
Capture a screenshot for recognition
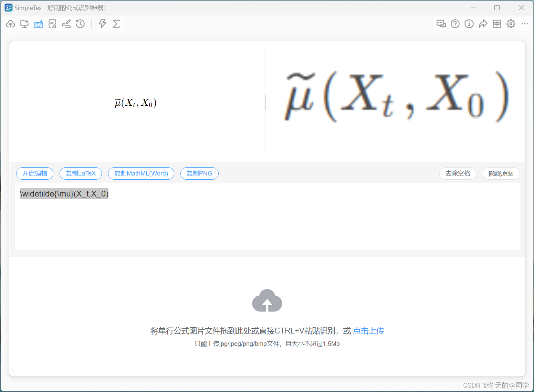24,24
